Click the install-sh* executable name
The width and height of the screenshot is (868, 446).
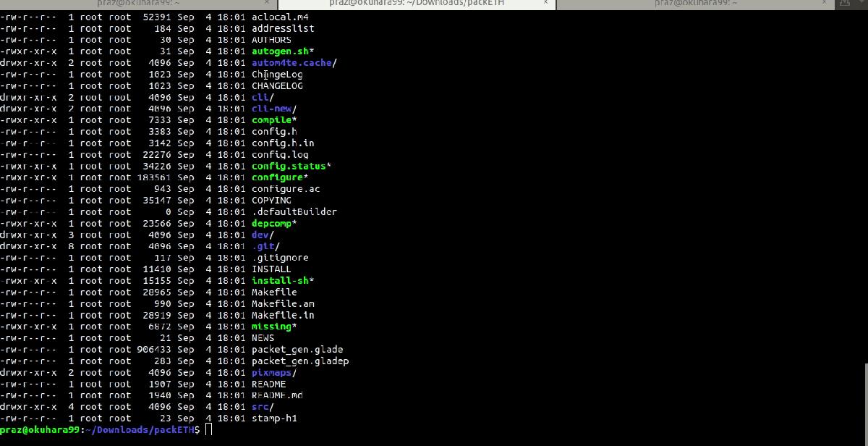[283, 281]
